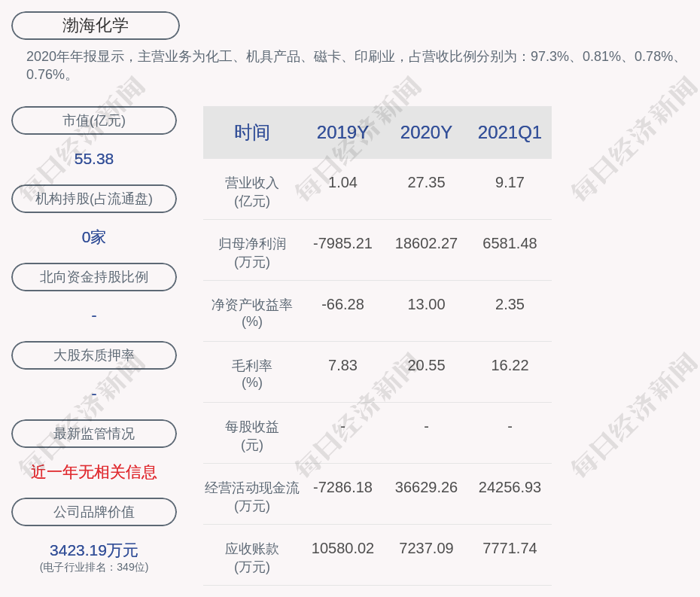This screenshot has width=700, height=597.
Task: Click the market value figure 55.38
Action: (x=94, y=159)
